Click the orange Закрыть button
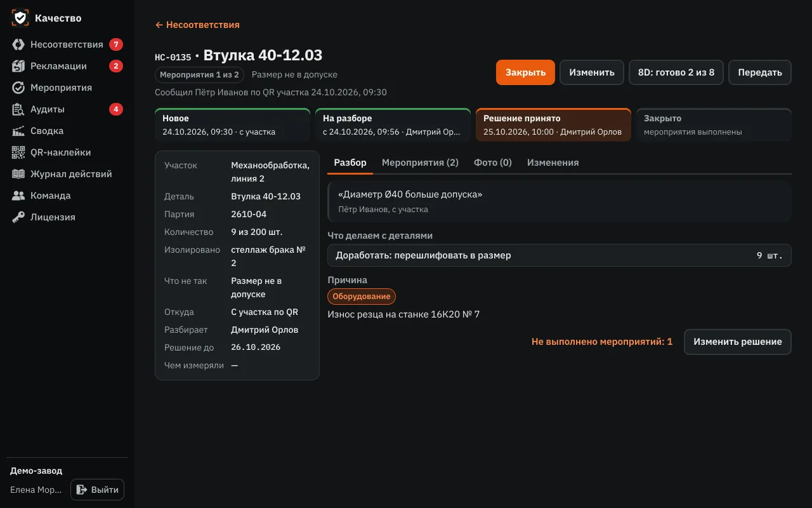 tap(525, 72)
